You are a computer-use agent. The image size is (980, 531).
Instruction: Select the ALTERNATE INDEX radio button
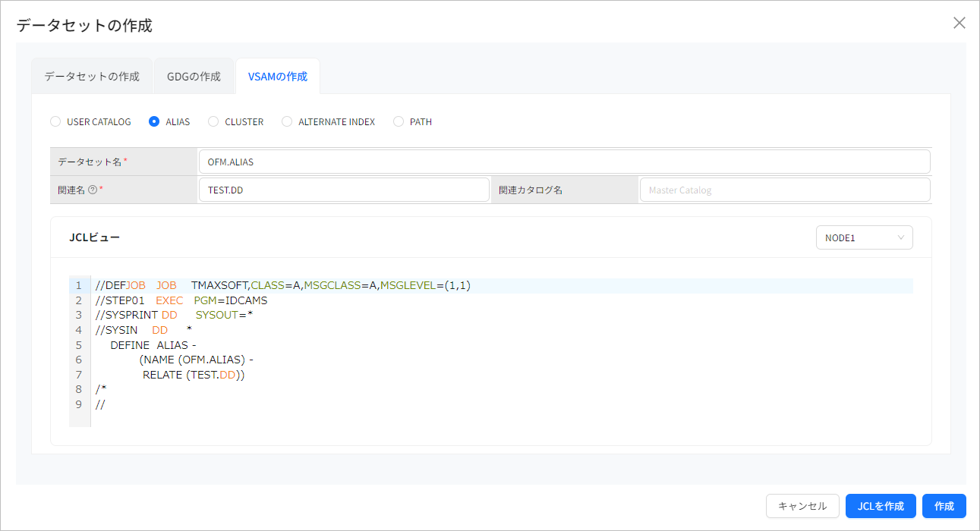(x=287, y=121)
